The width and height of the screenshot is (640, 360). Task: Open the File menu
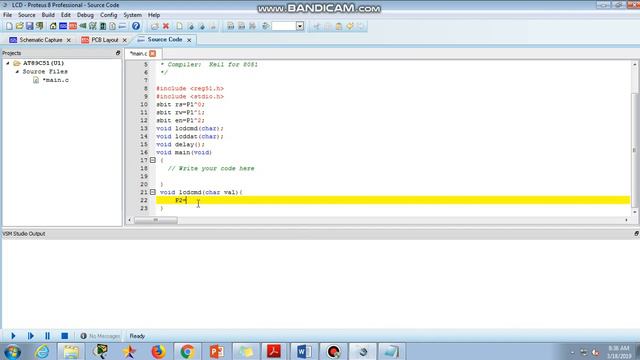tap(7, 15)
